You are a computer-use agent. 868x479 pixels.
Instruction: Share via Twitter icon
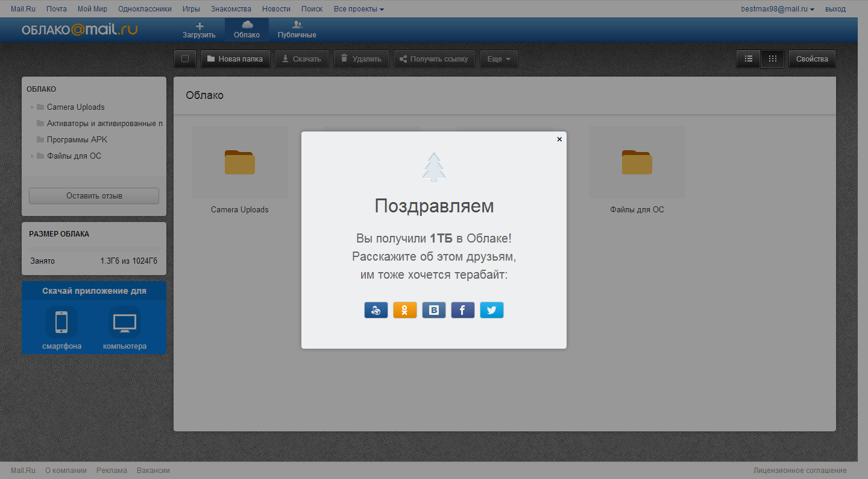(492, 310)
